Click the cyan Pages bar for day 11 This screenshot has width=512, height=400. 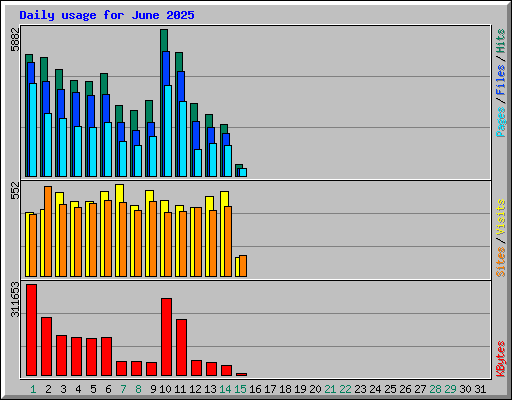(183, 139)
